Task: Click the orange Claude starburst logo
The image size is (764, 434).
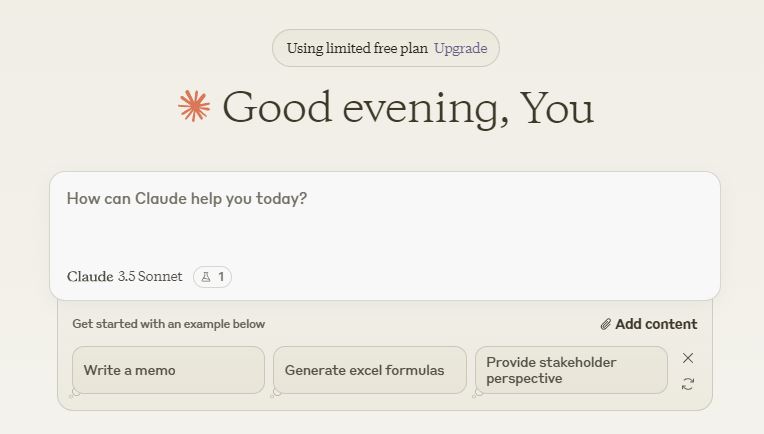Action: coord(194,106)
